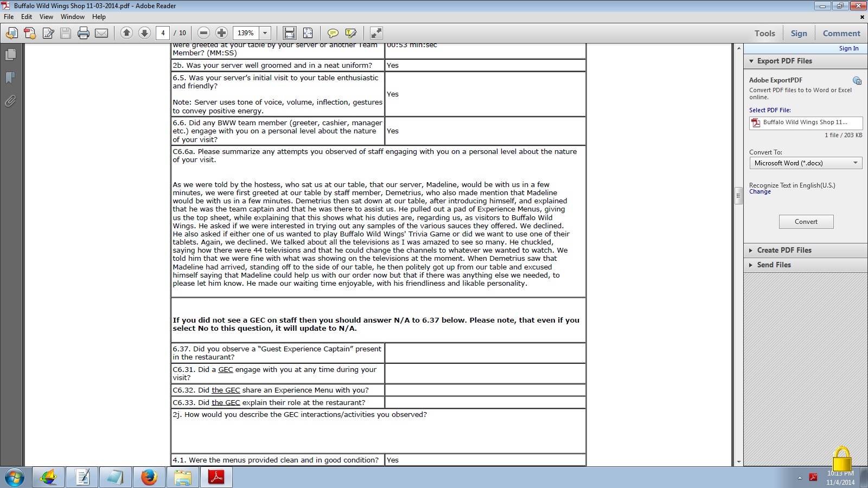The height and width of the screenshot is (488, 868).
Task: Go to next page arrow
Action: pyautogui.click(x=144, y=33)
